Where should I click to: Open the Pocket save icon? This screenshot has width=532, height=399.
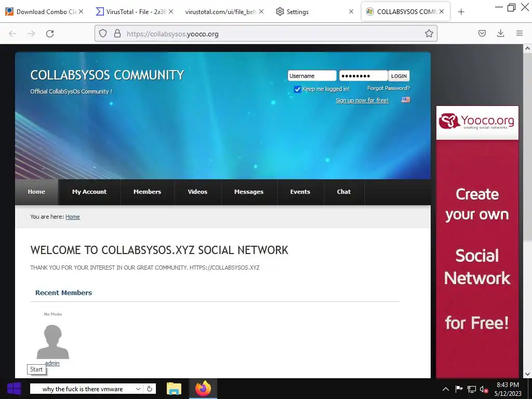[482, 33]
